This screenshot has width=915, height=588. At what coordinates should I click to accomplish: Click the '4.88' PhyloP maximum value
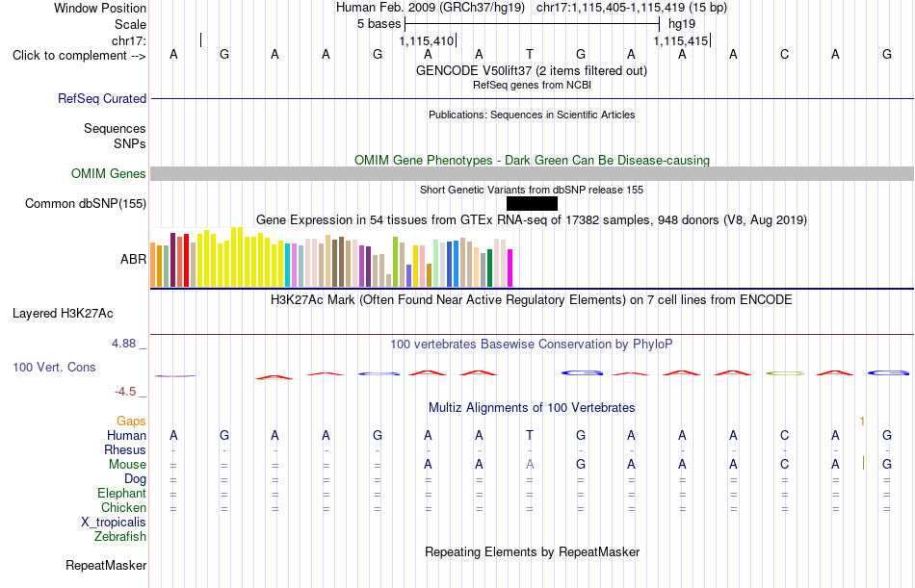pos(123,344)
